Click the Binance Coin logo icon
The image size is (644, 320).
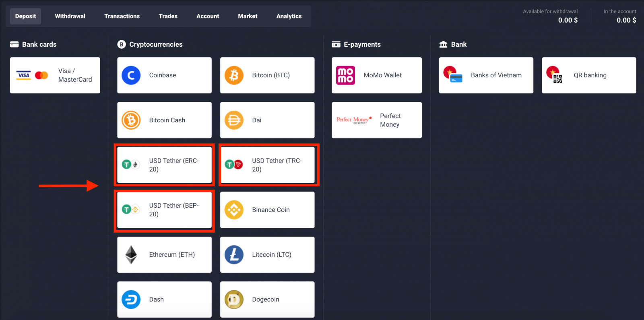(x=234, y=210)
